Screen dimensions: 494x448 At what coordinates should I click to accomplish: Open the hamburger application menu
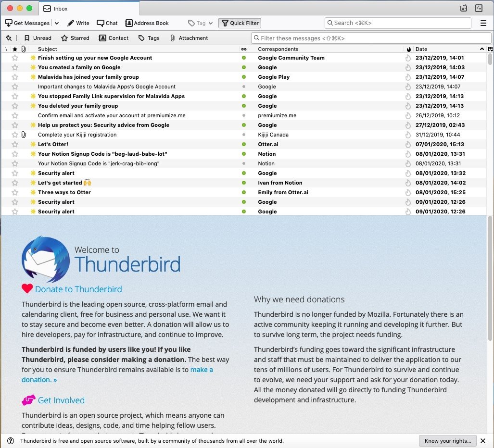(483, 23)
